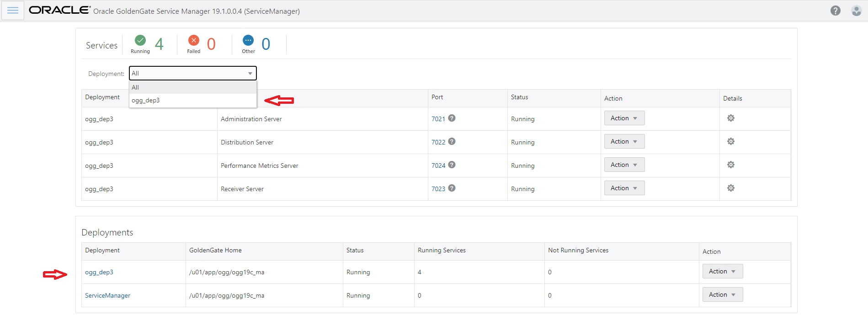The width and height of the screenshot is (868, 326).
Task: Open the ogg_dep3 deployment link
Action: 99,272
